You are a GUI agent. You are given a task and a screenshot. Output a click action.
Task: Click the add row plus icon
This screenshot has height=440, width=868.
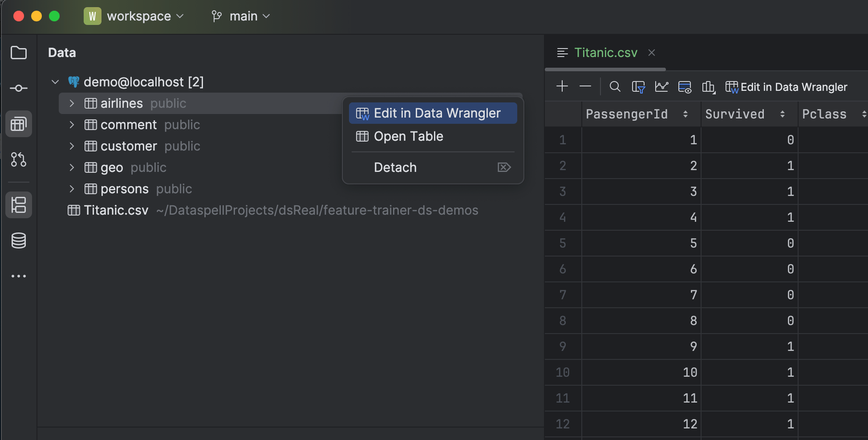562,86
